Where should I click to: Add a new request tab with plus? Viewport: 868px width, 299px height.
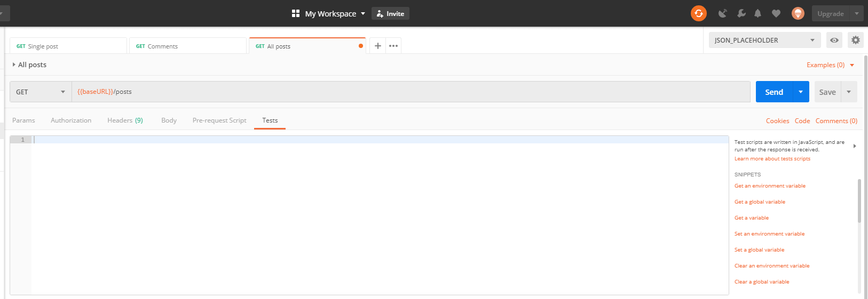pos(377,46)
